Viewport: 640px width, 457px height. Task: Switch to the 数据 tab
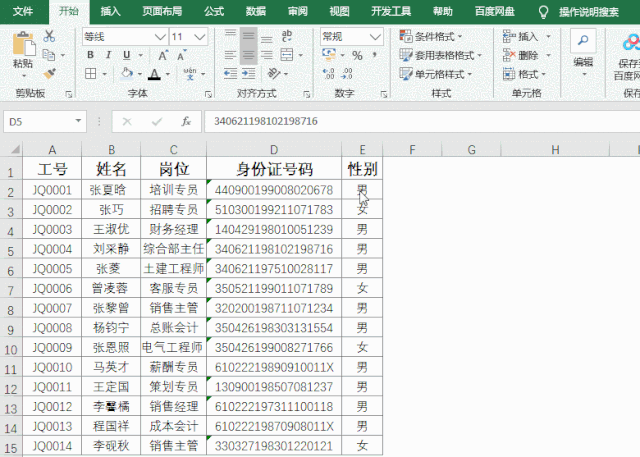256,11
